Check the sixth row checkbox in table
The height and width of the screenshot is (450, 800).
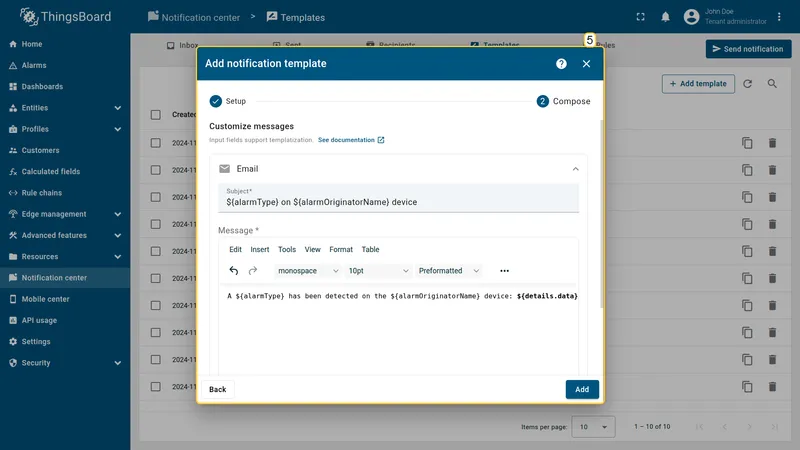pyautogui.click(x=156, y=279)
